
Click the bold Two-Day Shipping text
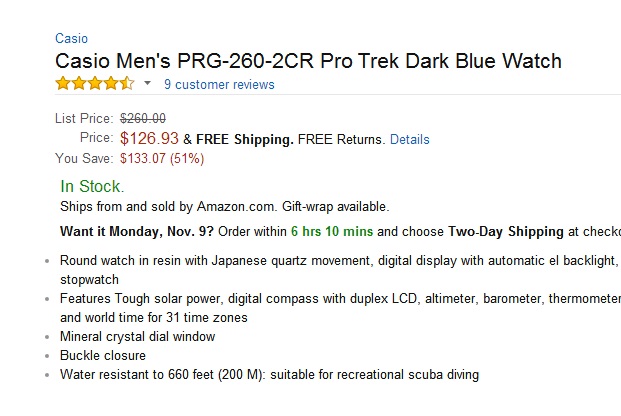(x=505, y=231)
